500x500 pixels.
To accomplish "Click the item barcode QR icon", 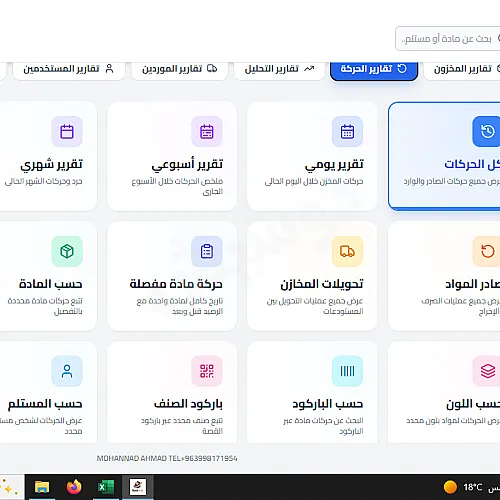I will pyautogui.click(x=207, y=371).
